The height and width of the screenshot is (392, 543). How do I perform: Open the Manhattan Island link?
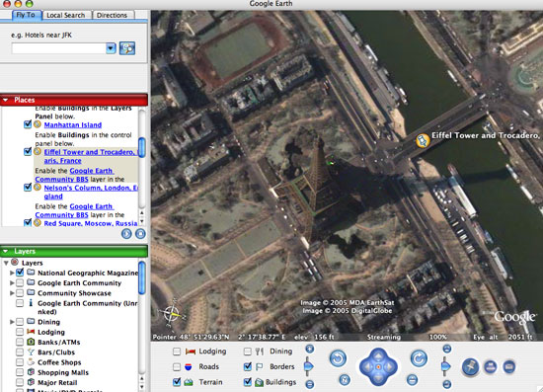(x=73, y=125)
